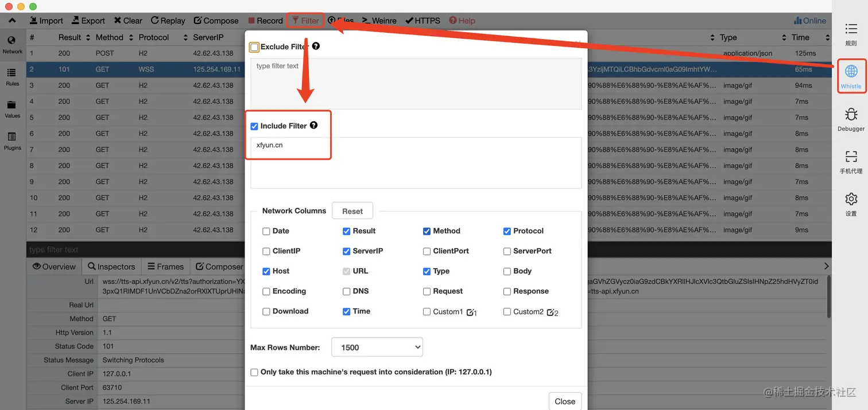
Task: Uncheck the Result column
Action: point(347,231)
